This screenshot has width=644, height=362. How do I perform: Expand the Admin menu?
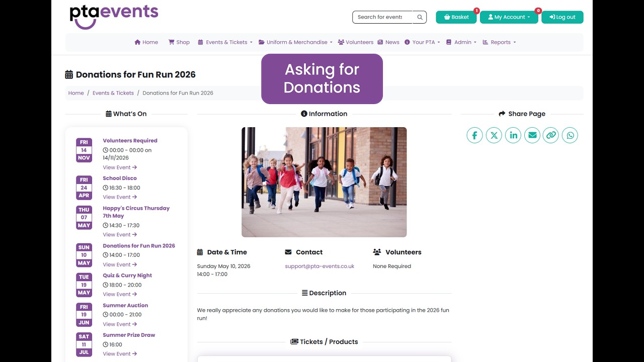point(461,42)
